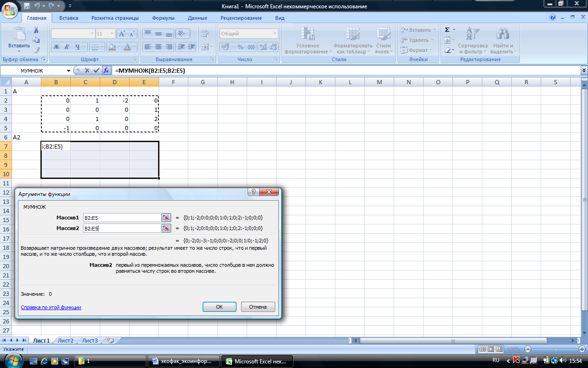Viewport: 588px width, 368px height.
Task: Switch to the Вставка ribbon tab
Action: point(68,18)
